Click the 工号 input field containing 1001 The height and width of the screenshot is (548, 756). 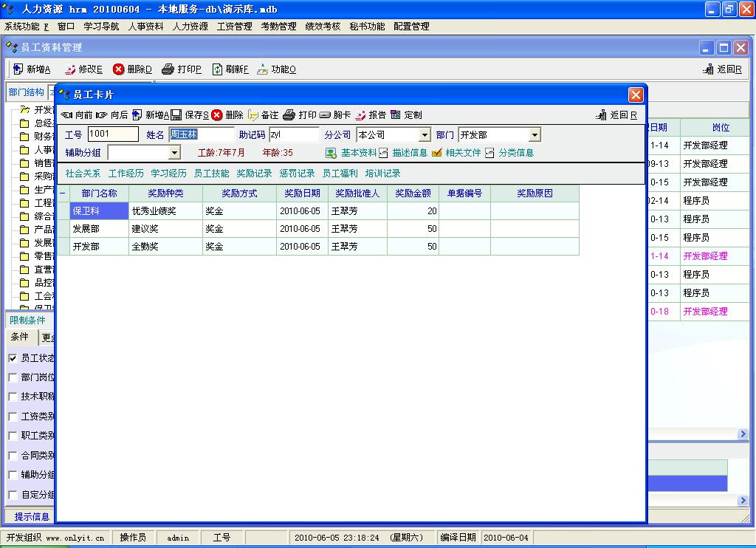click(112, 134)
